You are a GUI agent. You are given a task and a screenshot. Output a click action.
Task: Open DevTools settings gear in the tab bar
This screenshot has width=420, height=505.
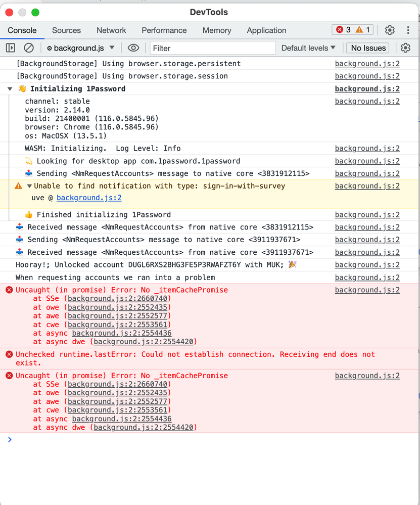390,30
